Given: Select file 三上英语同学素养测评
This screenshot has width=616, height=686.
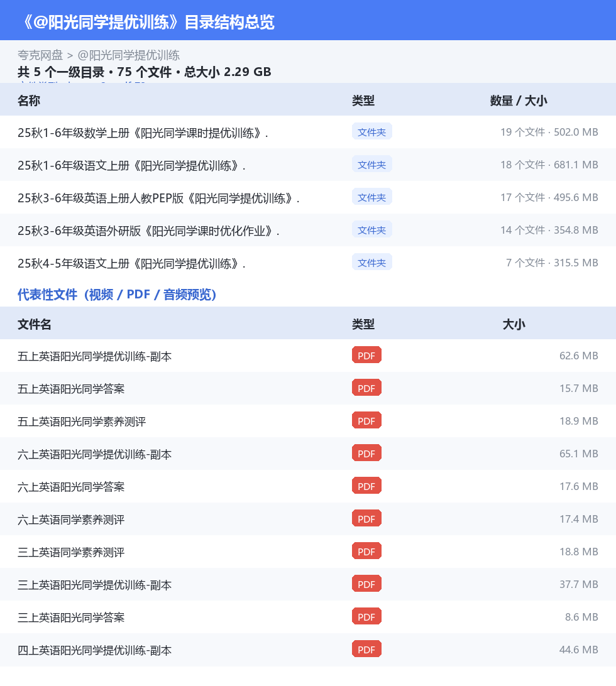Looking at the screenshot, I should click(71, 552).
